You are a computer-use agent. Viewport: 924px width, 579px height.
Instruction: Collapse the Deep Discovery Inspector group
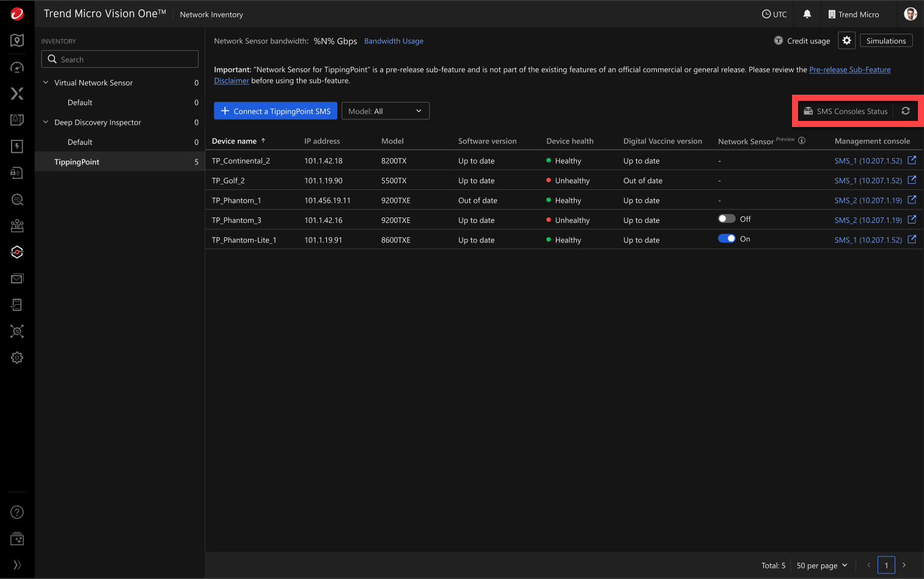(x=46, y=122)
